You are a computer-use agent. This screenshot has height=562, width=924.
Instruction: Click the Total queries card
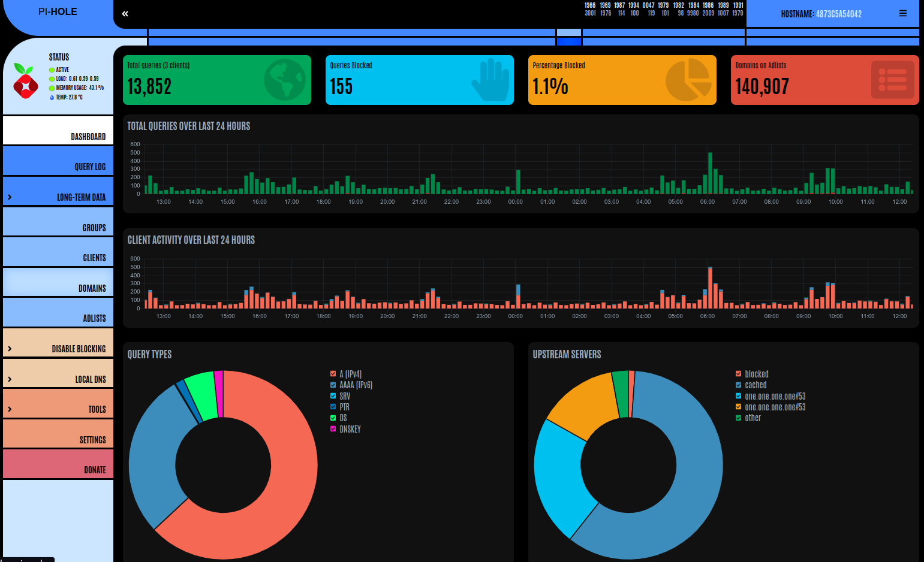click(217, 80)
